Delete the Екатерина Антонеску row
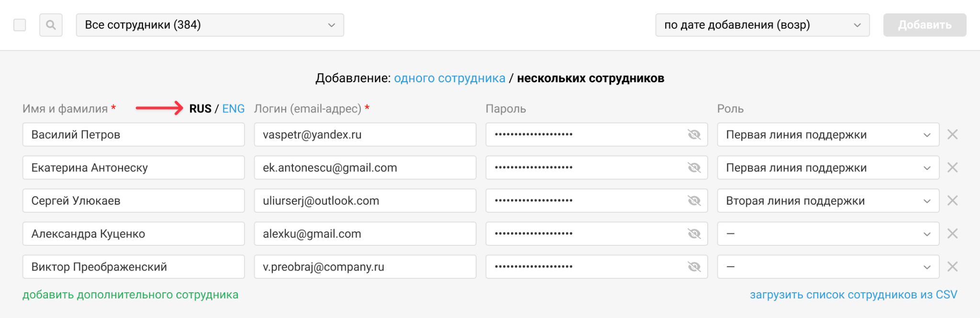 click(x=952, y=167)
